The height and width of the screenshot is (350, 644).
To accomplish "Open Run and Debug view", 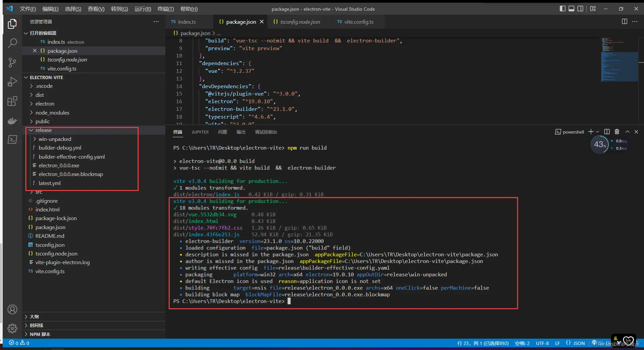I will click(x=12, y=82).
